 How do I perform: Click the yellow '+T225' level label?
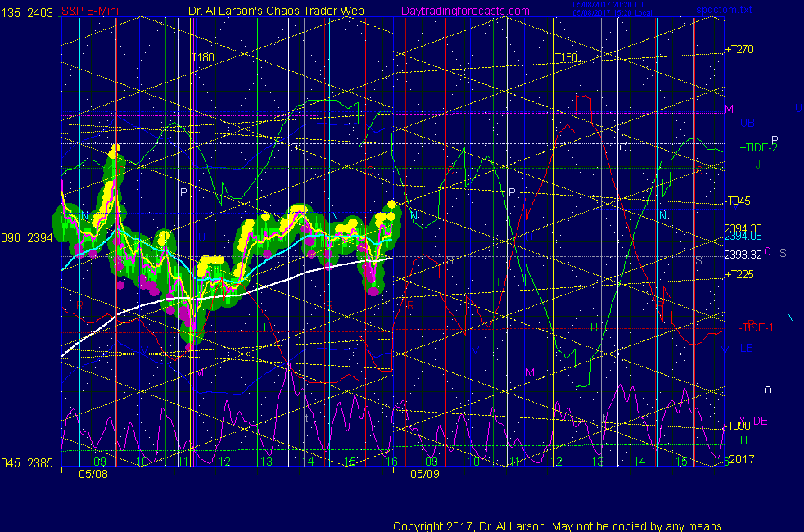[739, 275]
